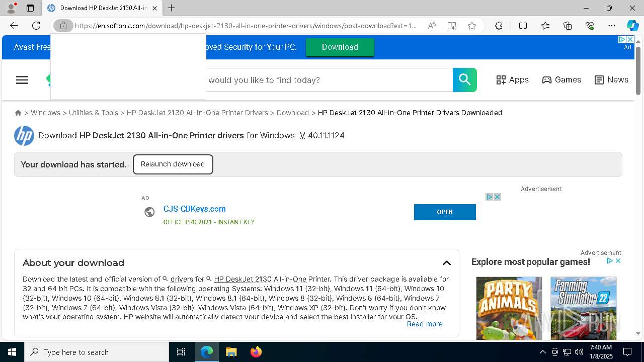Open a new tab with plus
Screen dimensions: 644x362
coord(172,8)
